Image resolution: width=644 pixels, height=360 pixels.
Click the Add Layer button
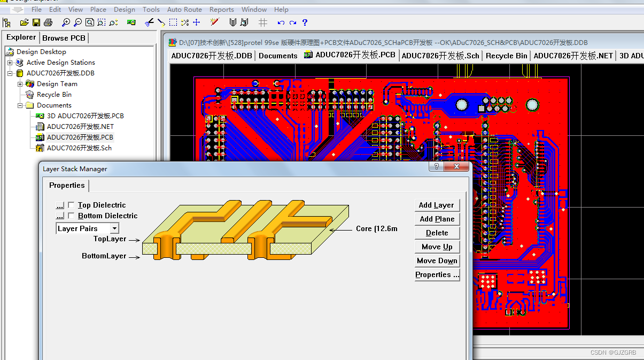click(437, 205)
